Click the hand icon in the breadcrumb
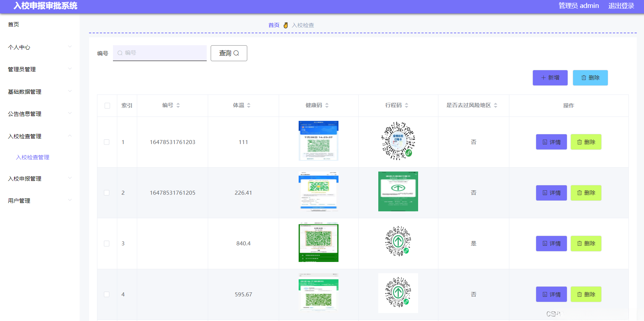The height and width of the screenshot is (321, 644). click(x=286, y=25)
